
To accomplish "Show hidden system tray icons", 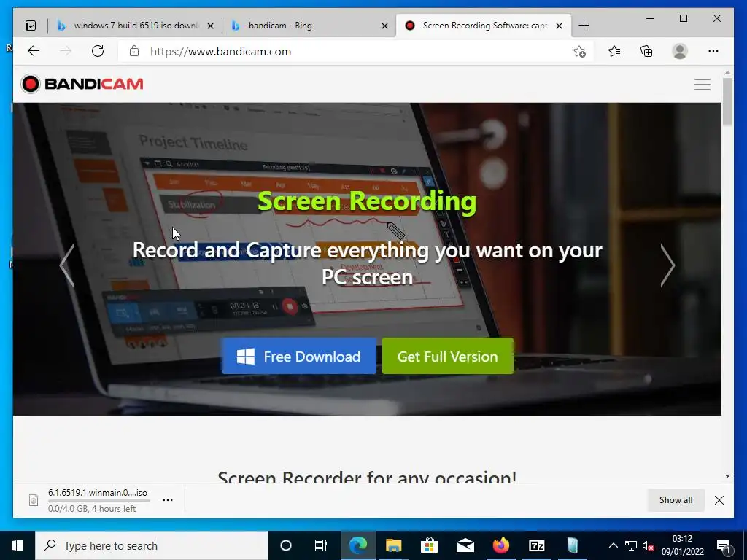I will [613, 545].
